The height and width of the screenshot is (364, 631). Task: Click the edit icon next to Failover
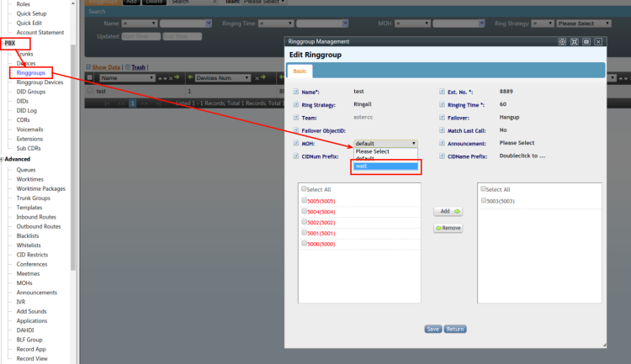click(x=442, y=118)
